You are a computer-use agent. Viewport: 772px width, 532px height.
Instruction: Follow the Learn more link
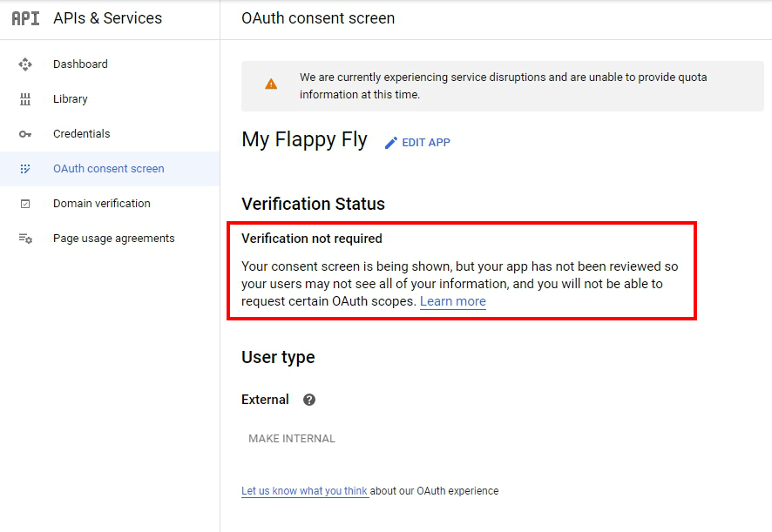click(453, 301)
